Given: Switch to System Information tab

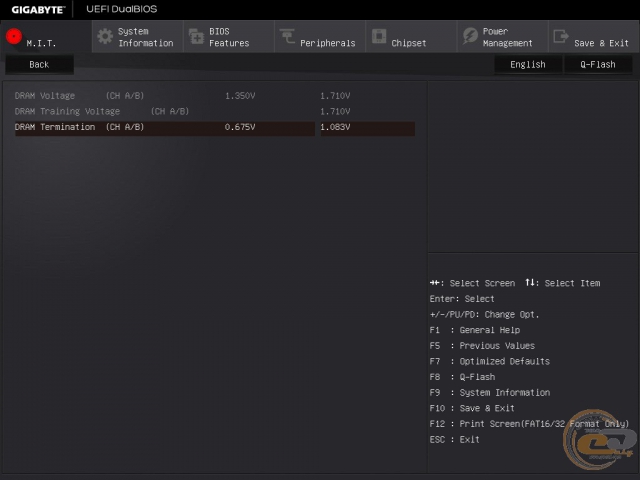Looking at the screenshot, I should click(138, 37).
